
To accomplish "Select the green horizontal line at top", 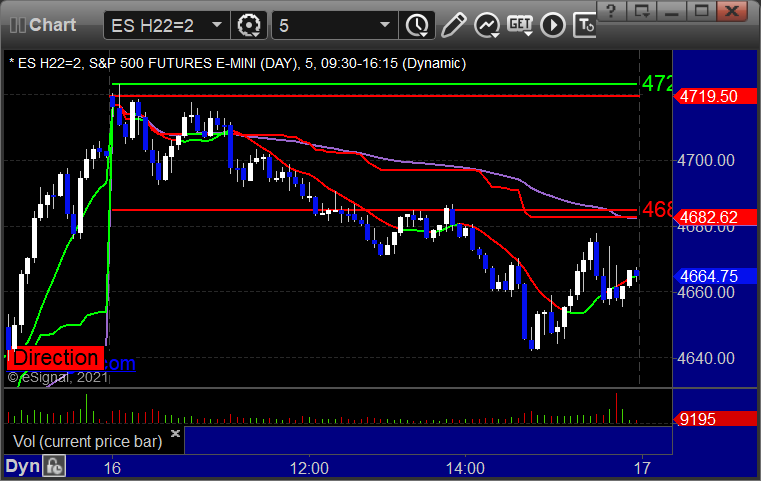I will (374, 84).
